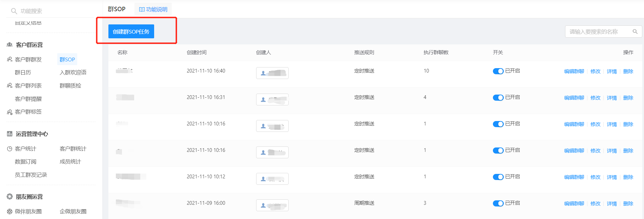Click the search magnifier icon in name search box
Image resolution: width=644 pixels, height=219 pixels.
[635, 32]
